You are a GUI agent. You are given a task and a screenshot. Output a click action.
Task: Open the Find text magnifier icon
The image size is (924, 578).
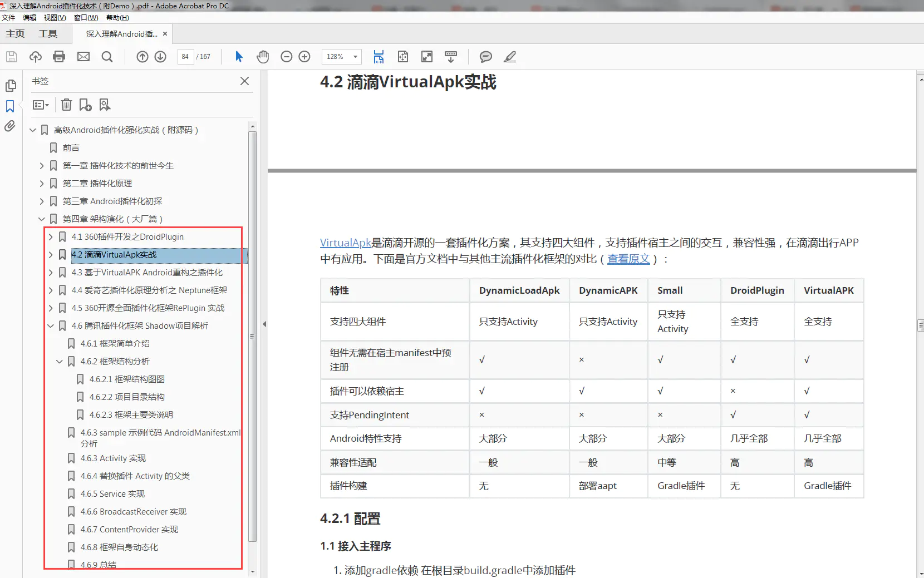coord(107,57)
